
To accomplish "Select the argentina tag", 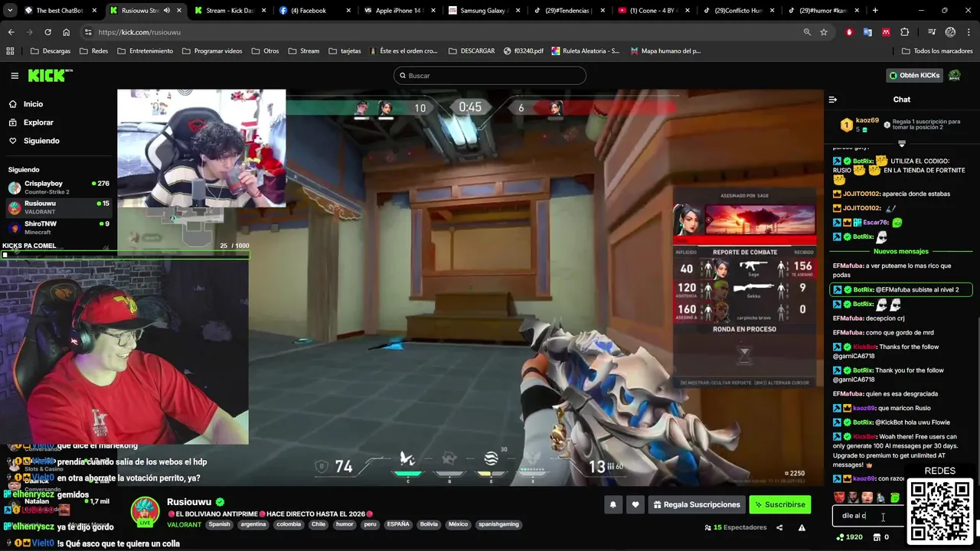I will coord(253,525).
